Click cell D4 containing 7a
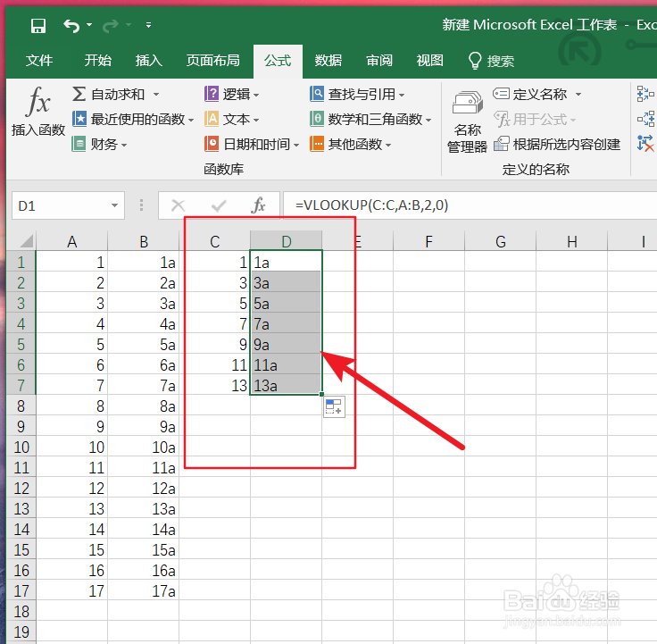This screenshot has height=644, width=657. [287, 323]
